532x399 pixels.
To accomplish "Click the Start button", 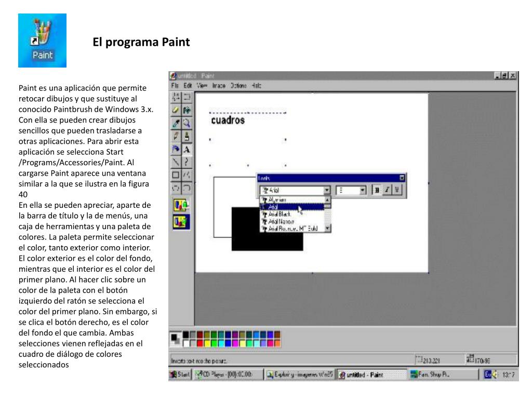I will click(x=180, y=375).
